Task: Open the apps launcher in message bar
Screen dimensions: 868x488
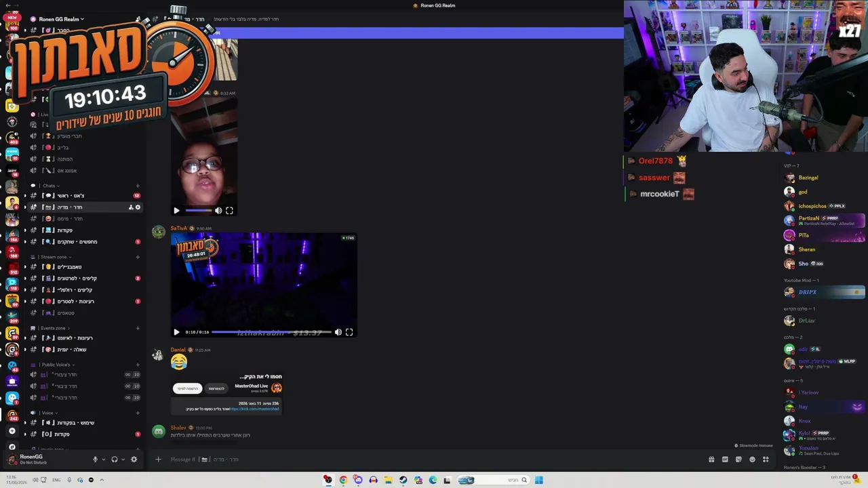Action: click(x=766, y=460)
